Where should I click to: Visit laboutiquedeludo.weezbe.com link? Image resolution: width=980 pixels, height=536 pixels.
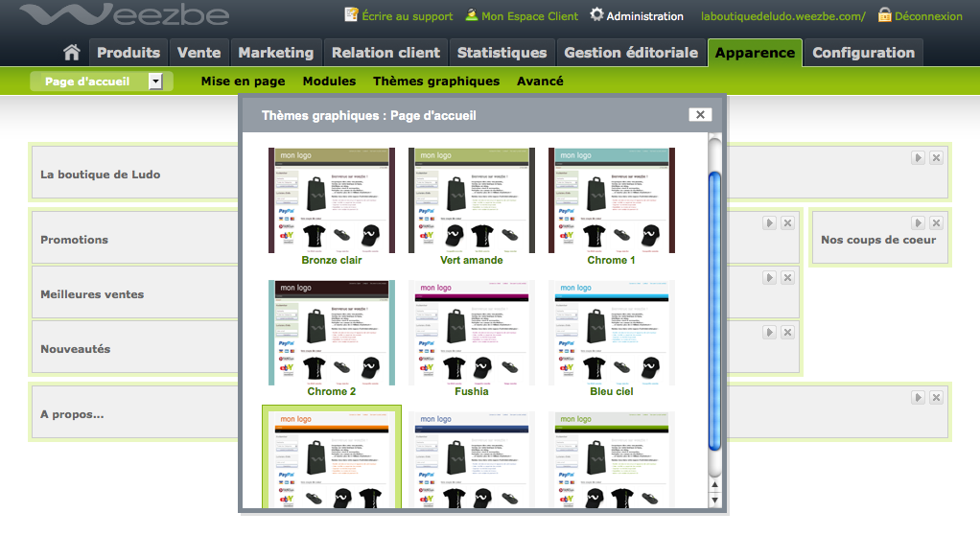tap(783, 16)
